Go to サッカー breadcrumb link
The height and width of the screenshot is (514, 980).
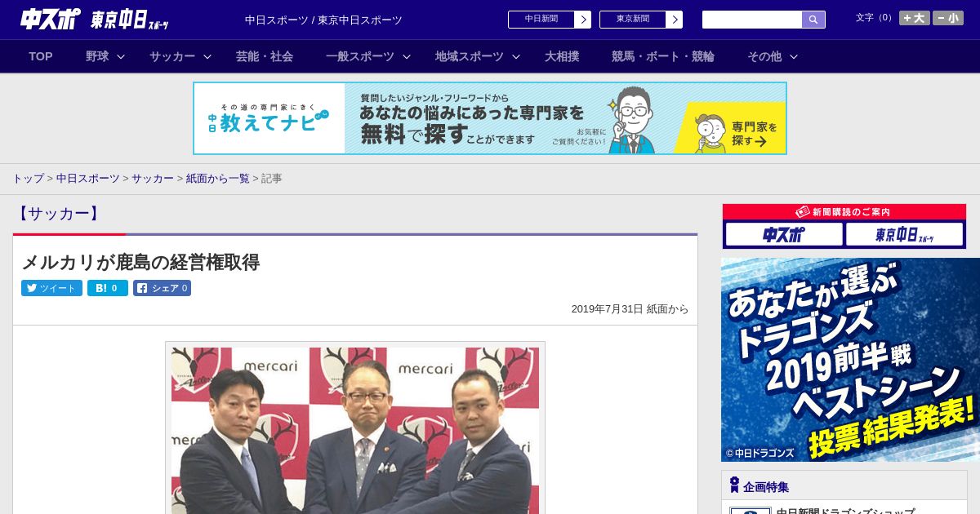click(153, 178)
